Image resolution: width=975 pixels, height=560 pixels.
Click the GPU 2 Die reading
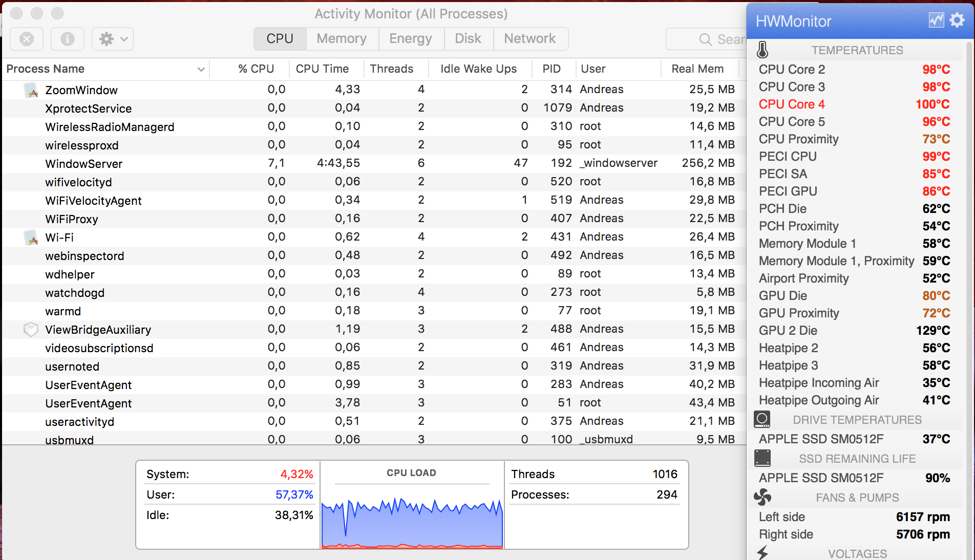point(854,331)
